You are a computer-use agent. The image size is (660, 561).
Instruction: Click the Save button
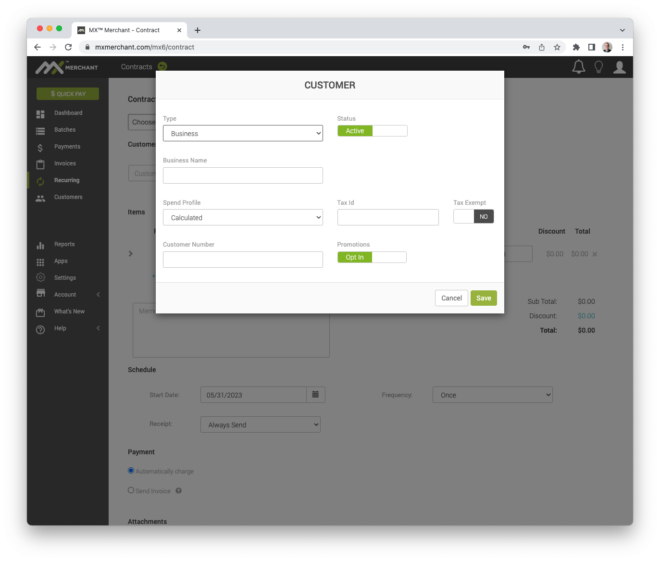pyautogui.click(x=484, y=298)
